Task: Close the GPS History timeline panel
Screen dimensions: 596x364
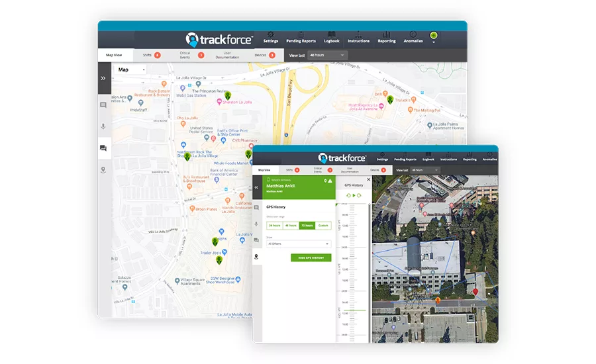Action: (x=369, y=179)
